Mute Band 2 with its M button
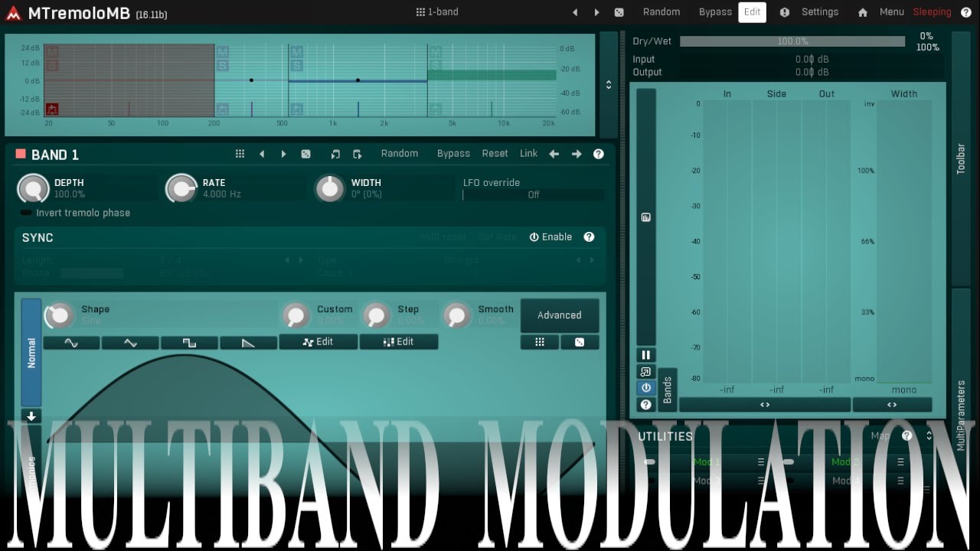This screenshot has height=551, width=980. pos(222,52)
